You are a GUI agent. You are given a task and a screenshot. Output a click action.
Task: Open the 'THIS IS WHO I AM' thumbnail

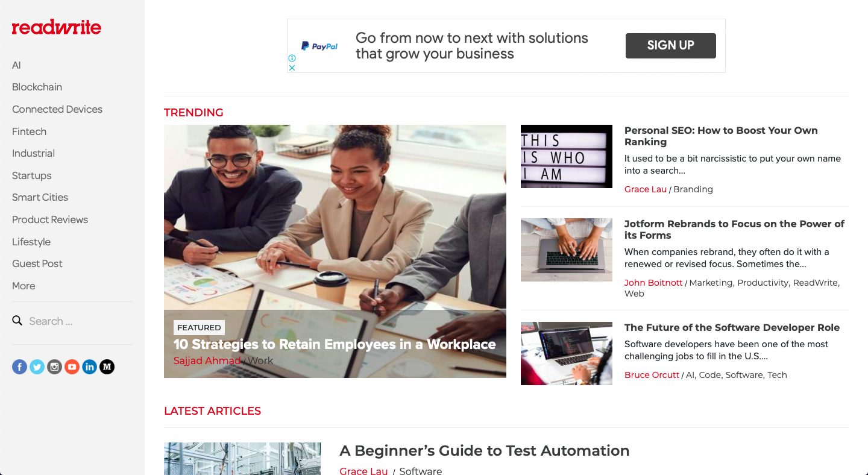tap(567, 156)
